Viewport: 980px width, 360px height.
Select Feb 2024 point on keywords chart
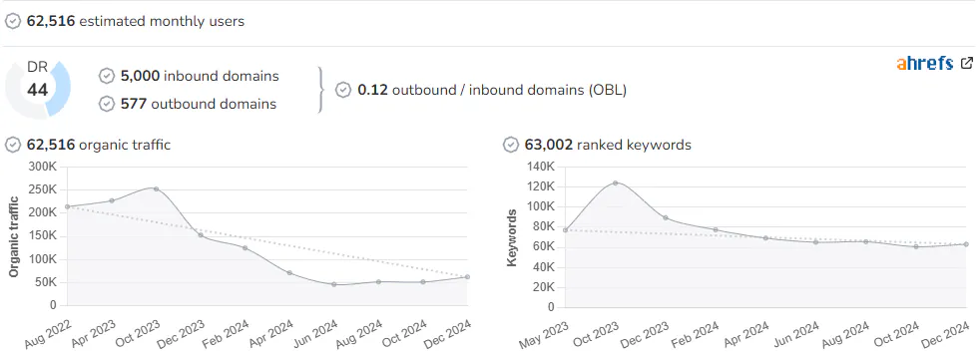pos(716,230)
